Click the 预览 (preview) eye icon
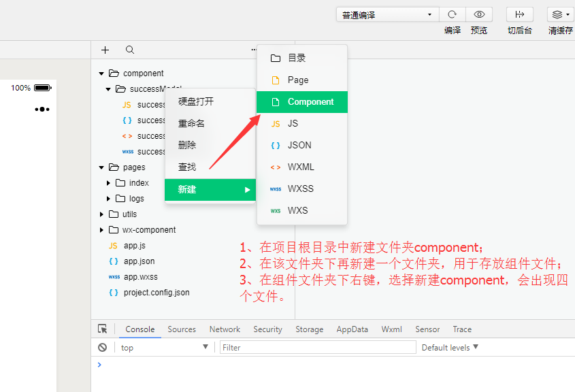 point(479,14)
